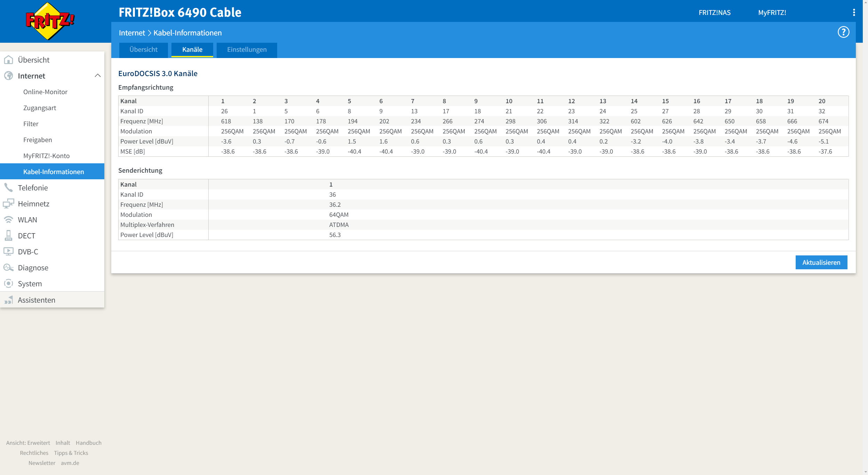Click the Telefonie phone icon
The height and width of the screenshot is (475, 868).
(8, 188)
